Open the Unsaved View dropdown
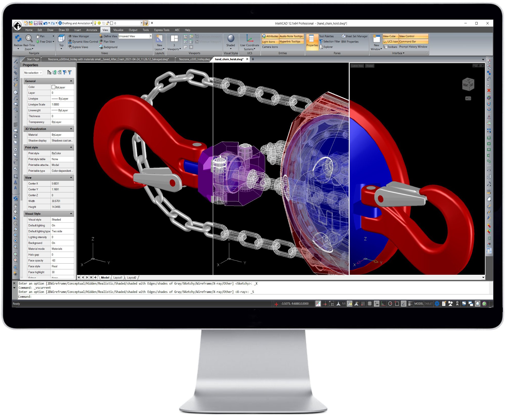 150,36
